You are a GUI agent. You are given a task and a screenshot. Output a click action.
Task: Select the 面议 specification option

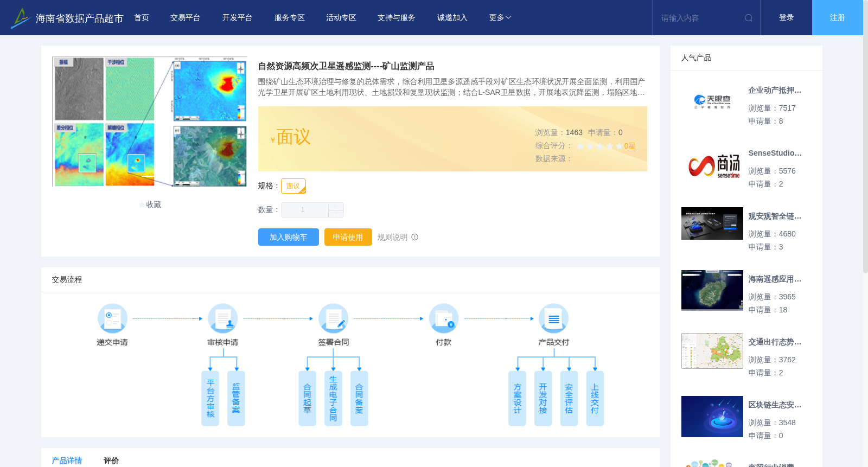(293, 186)
